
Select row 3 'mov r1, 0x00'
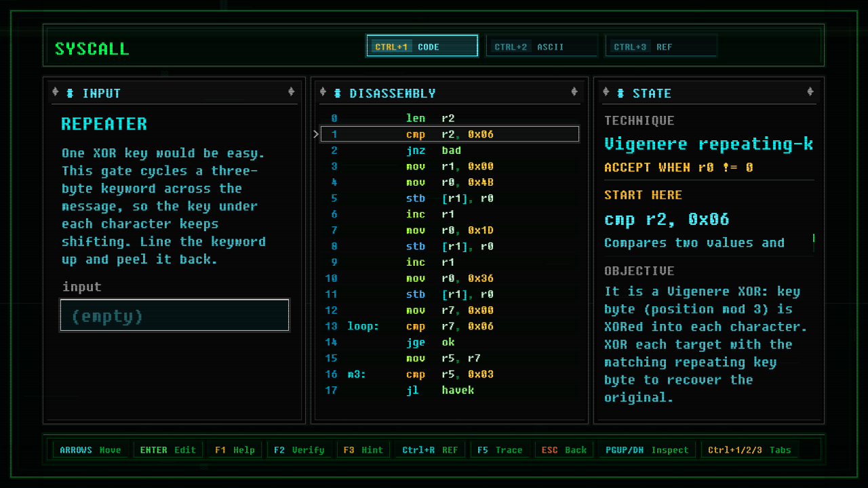(x=450, y=166)
